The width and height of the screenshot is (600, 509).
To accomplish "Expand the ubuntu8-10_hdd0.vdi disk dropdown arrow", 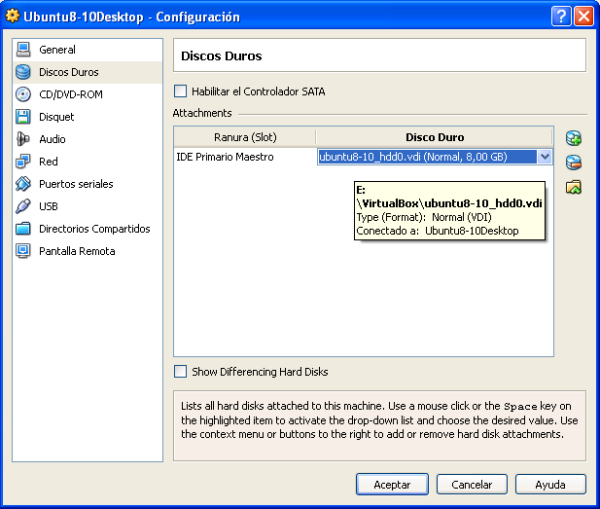I will point(544,157).
